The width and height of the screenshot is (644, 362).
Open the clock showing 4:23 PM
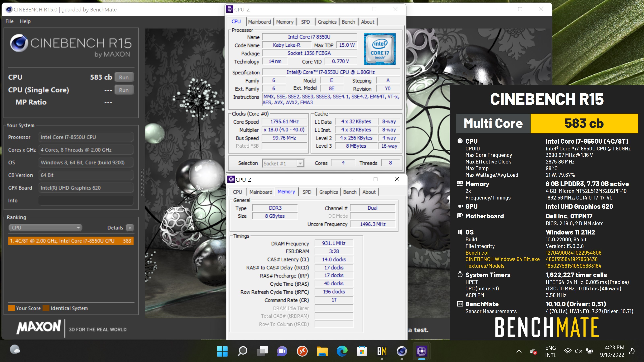click(612, 351)
